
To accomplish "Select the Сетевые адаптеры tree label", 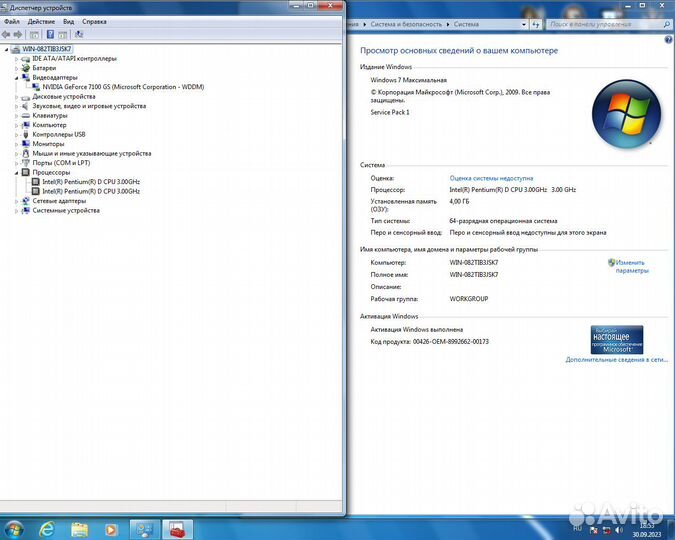I will coord(59,201).
